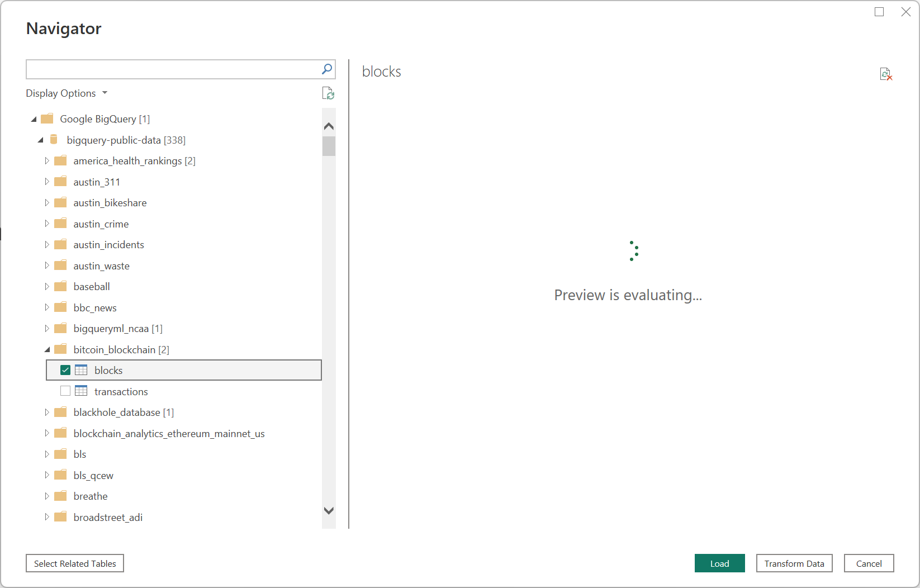Image resolution: width=920 pixels, height=588 pixels.
Task: Expand the bbc_news dataset
Action: pos(47,307)
